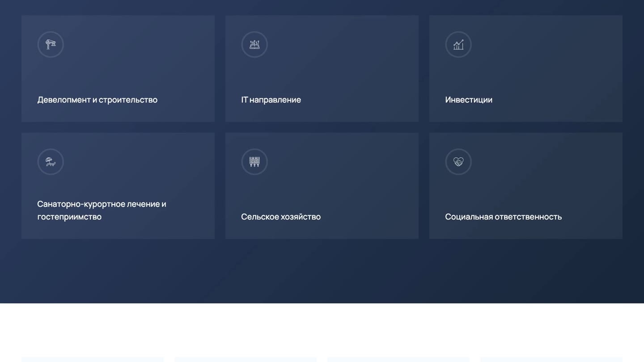The height and width of the screenshot is (362, 644).
Task: Open 'Девелопмент и строительство' link
Action: [97, 100]
